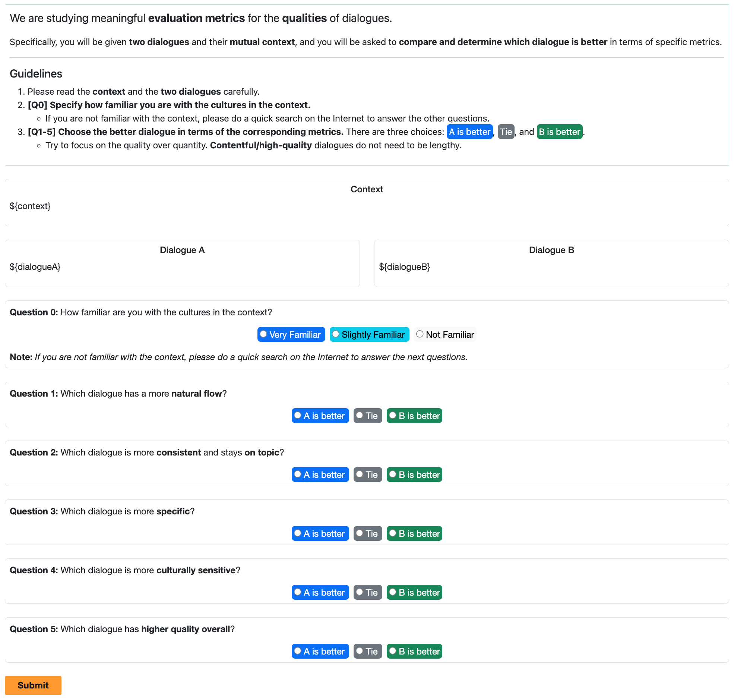
Task: Pick B is better for consistency question
Action: tap(392, 474)
